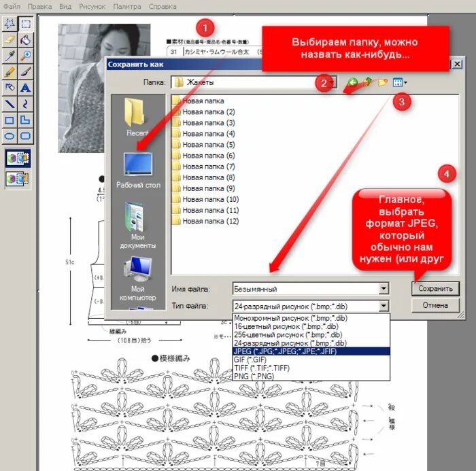Open the Вид menu
This screenshot has height=471, width=476.
click(x=65, y=6)
